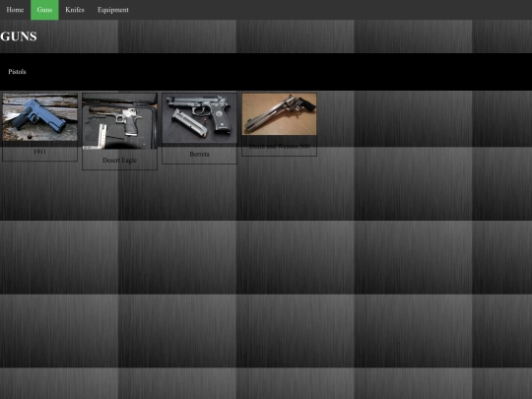Image resolution: width=532 pixels, height=399 pixels.
Task: Open the Berreta pistol thumbnail image
Action: point(199,118)
